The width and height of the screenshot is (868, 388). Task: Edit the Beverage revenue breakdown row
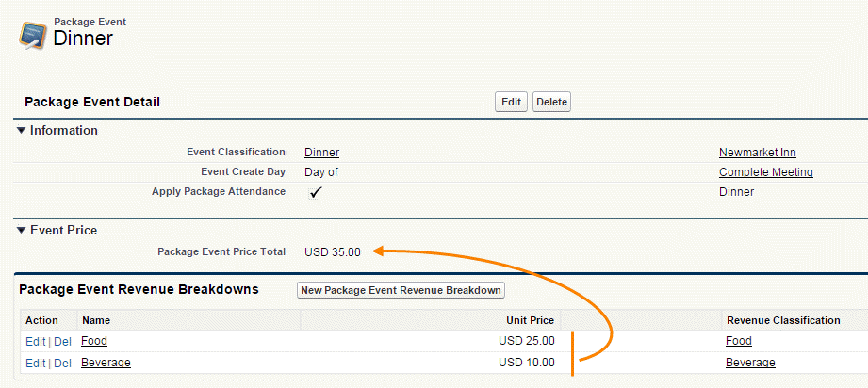tap(36, 364)
